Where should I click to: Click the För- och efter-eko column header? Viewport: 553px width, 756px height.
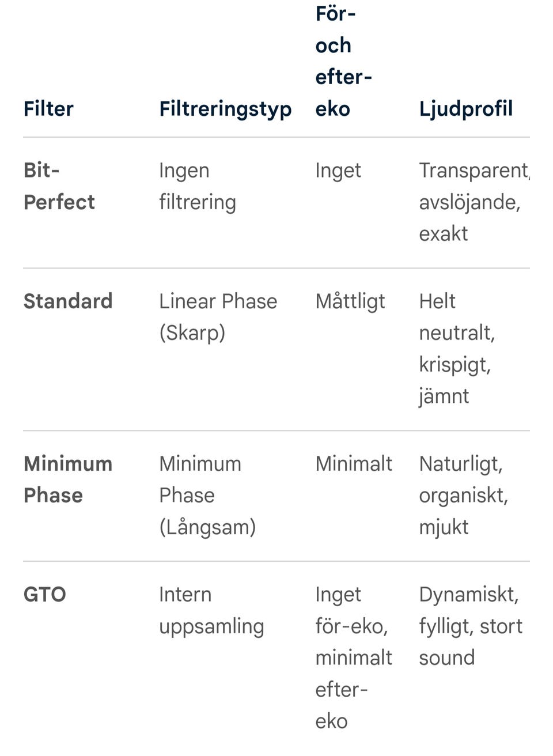click(x=343, y=61)
